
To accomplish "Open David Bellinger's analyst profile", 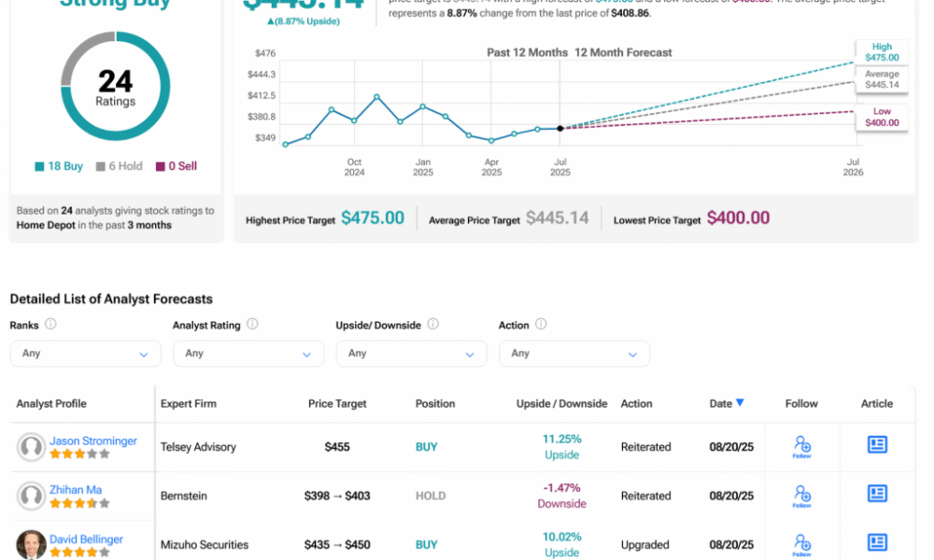I will click(86, 539).
